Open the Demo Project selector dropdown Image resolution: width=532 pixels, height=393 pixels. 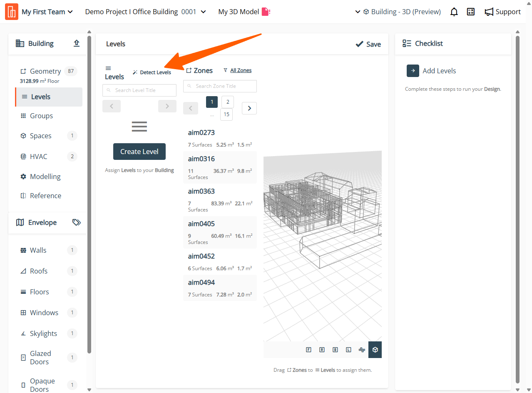pyautogui.click(x=145, y=12)
